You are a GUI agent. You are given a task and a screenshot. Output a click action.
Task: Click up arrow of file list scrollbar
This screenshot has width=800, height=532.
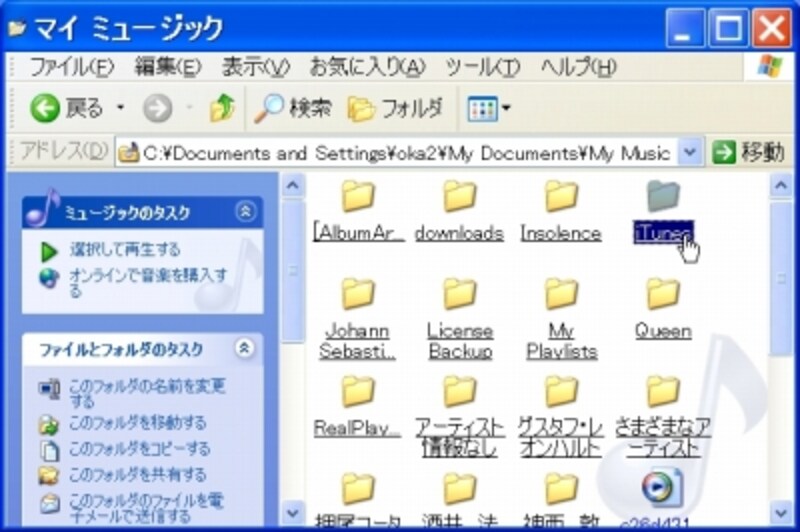pyautogui.click(x=781, y=186)
